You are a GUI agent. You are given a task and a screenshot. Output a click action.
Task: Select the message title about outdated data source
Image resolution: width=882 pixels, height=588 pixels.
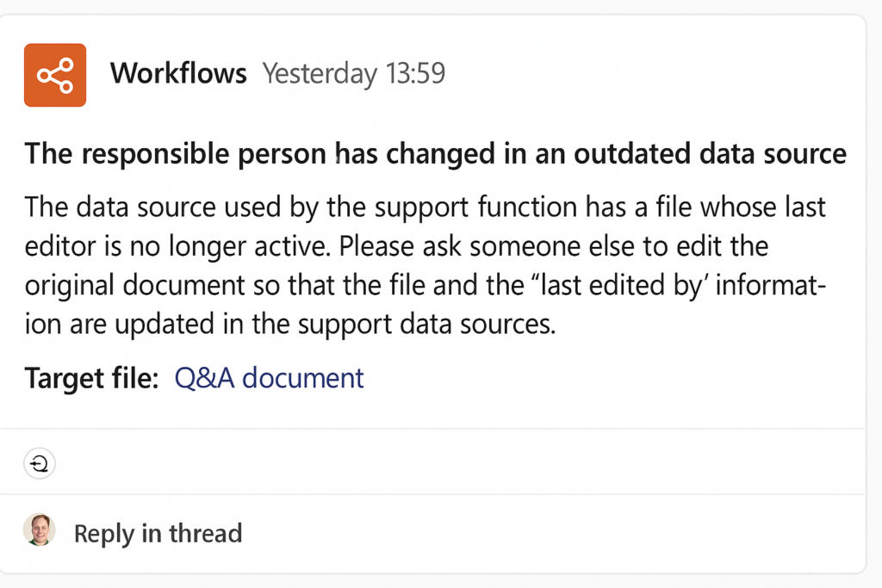[x=434, y=153]
